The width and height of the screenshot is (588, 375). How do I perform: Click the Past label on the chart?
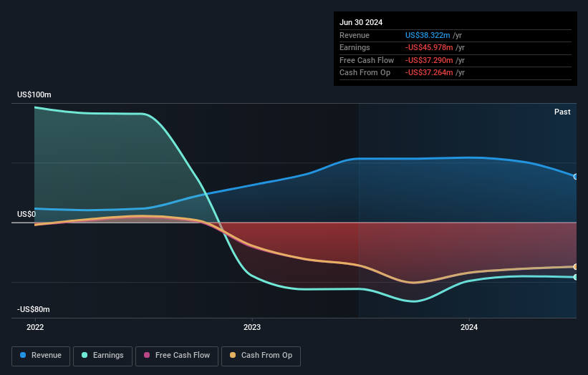[562, 112]
